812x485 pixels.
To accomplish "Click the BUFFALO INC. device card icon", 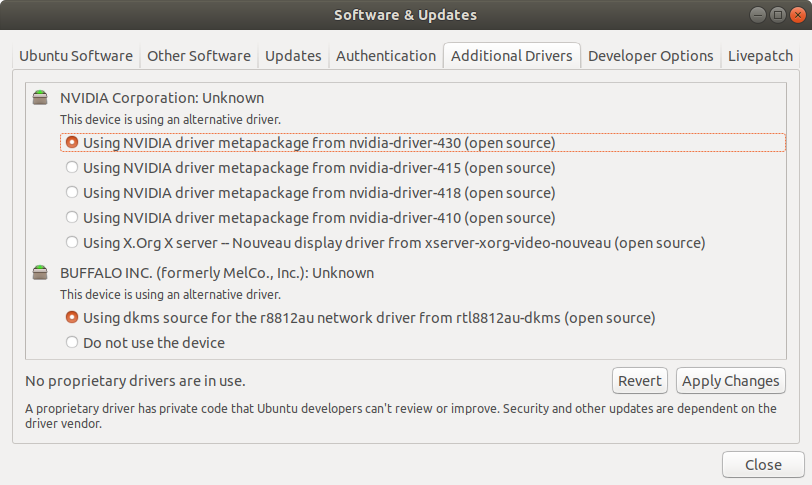I will 40,272.
